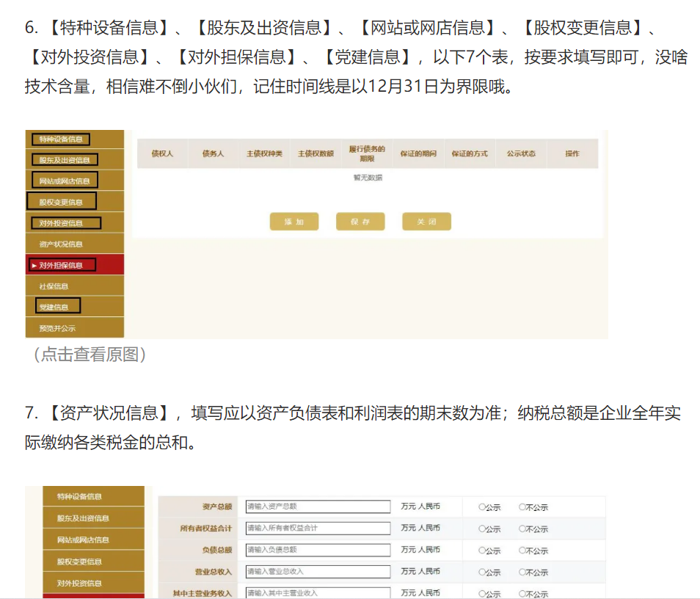Click the 主债权数额 column header
This screenshot has width=700, height=599.
316,153
